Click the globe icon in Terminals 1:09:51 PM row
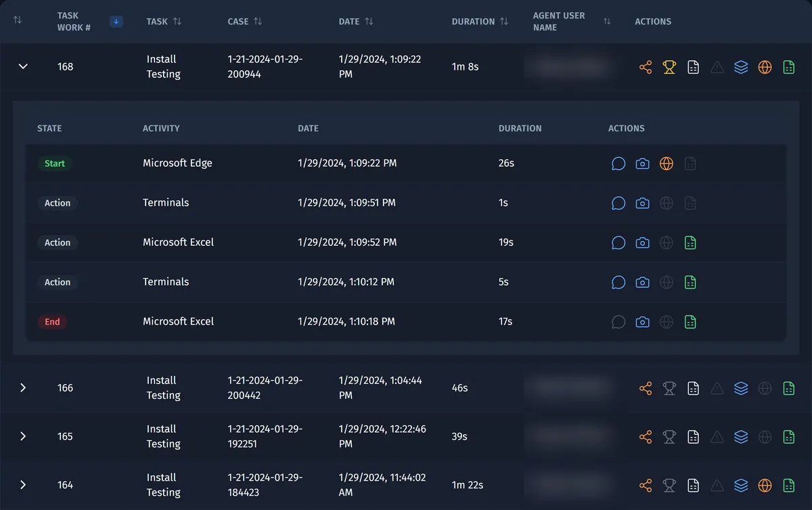The height and width of the screenshot is (510, 812). 667,203
